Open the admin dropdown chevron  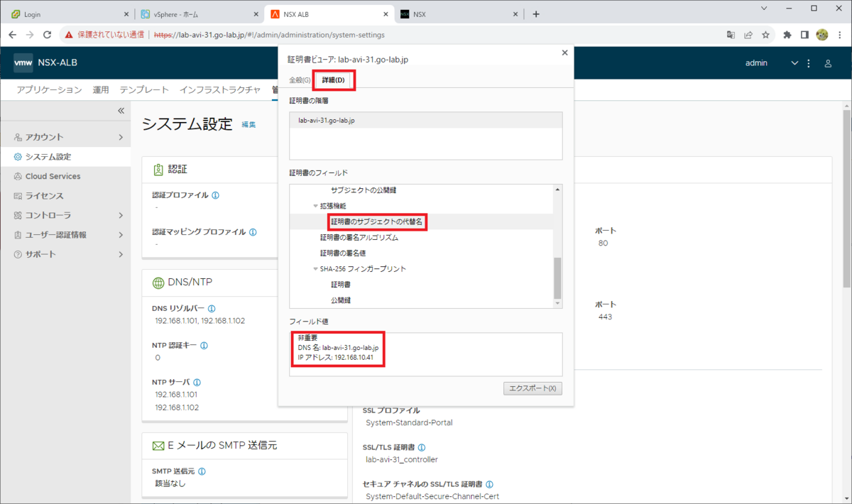click(x=794, y=63)
